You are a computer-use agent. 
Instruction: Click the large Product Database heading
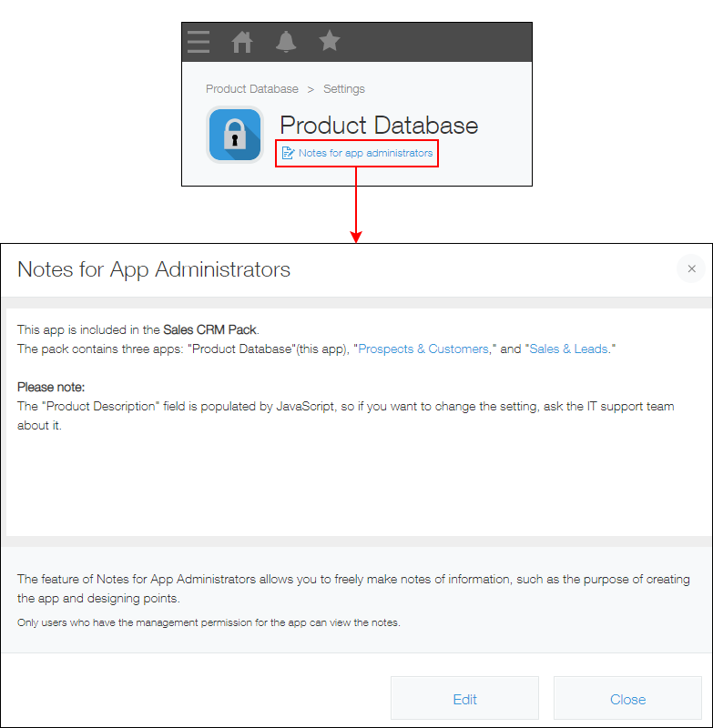coord(378,125)
